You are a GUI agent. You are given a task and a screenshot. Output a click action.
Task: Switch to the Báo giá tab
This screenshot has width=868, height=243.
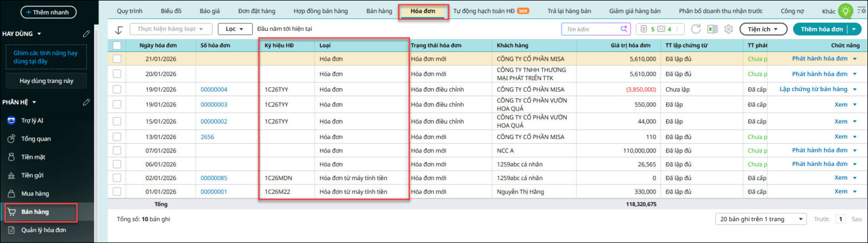tap(210, 11)
